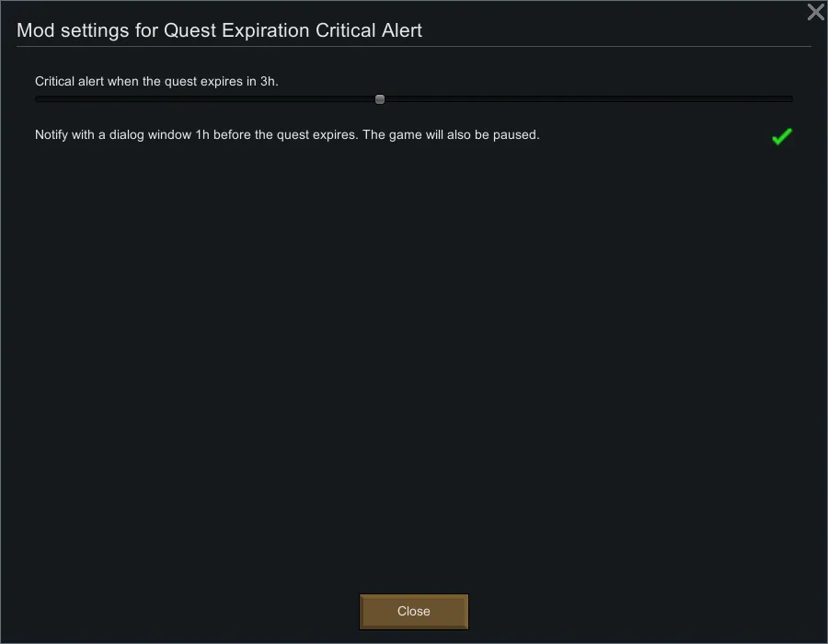
Task: Set the alert slider to its far-right end
Action: [x=791, y=99]
